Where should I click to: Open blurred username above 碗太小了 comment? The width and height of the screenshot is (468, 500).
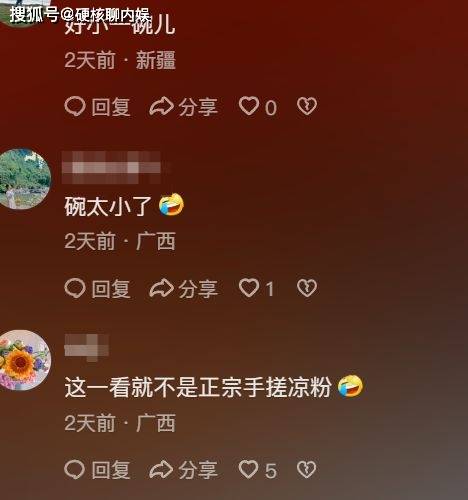coord(111,167)
